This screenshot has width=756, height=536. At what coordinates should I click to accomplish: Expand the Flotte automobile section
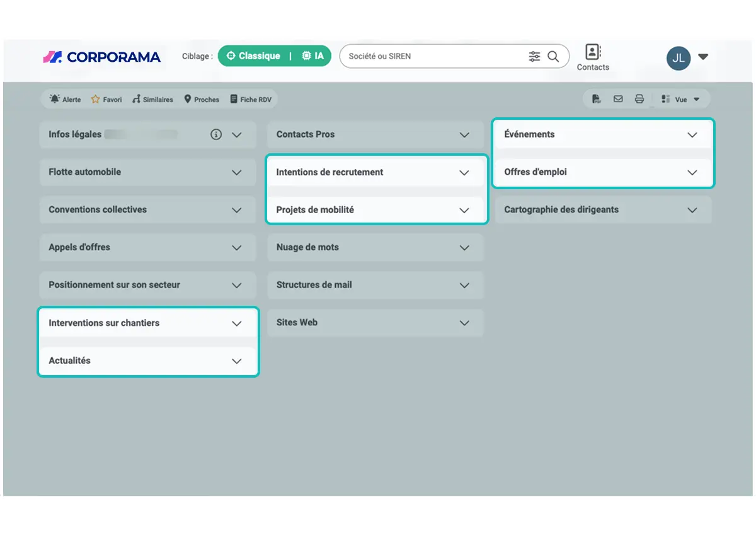pyautogui.click(x=147, y=172)
